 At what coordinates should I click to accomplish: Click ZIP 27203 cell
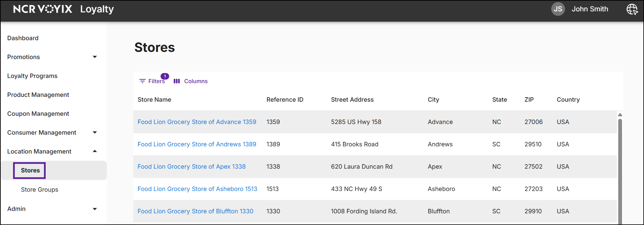coord(533,189)
